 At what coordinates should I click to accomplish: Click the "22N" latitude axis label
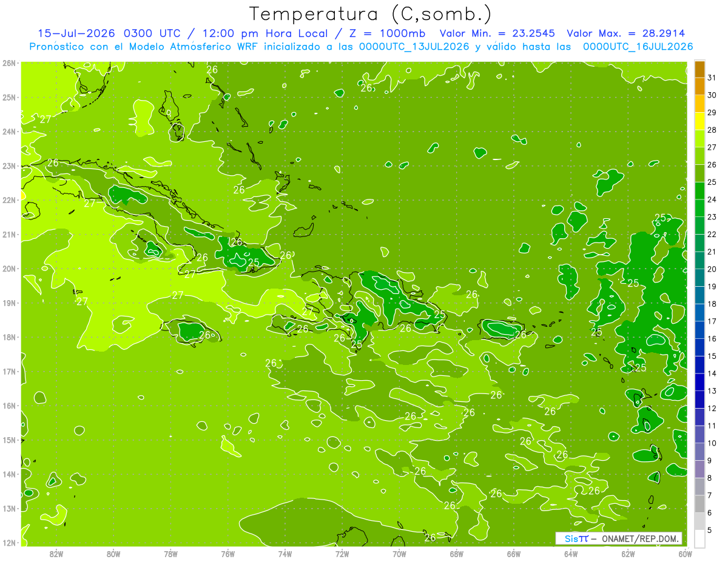[9, 200]
